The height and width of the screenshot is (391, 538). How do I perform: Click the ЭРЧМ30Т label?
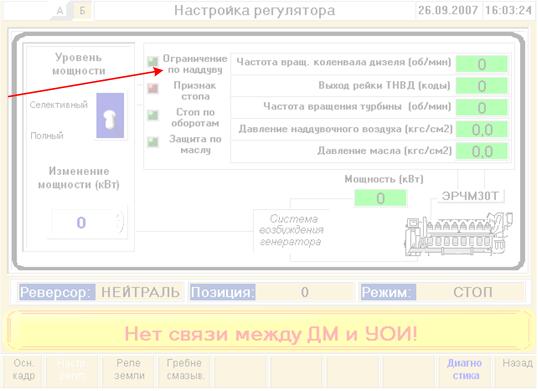pyautogui.click(x=470, y=196)
